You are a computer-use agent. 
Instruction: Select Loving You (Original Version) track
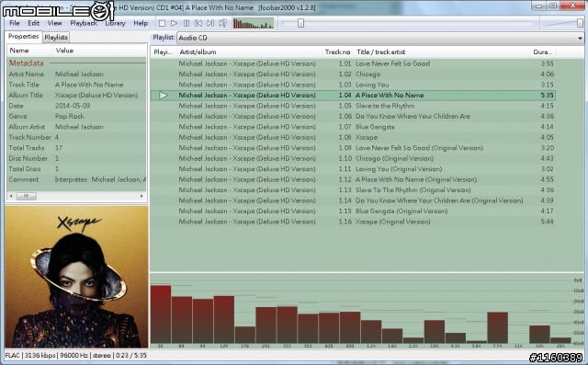353,169
